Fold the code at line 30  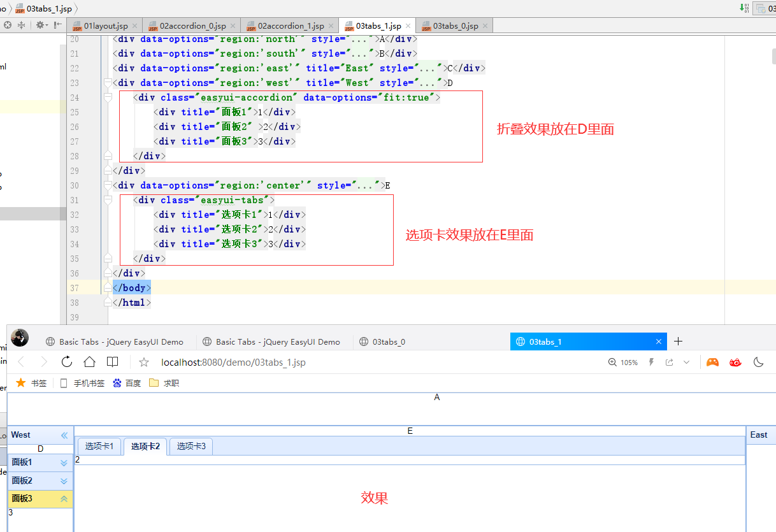[108, 185]
